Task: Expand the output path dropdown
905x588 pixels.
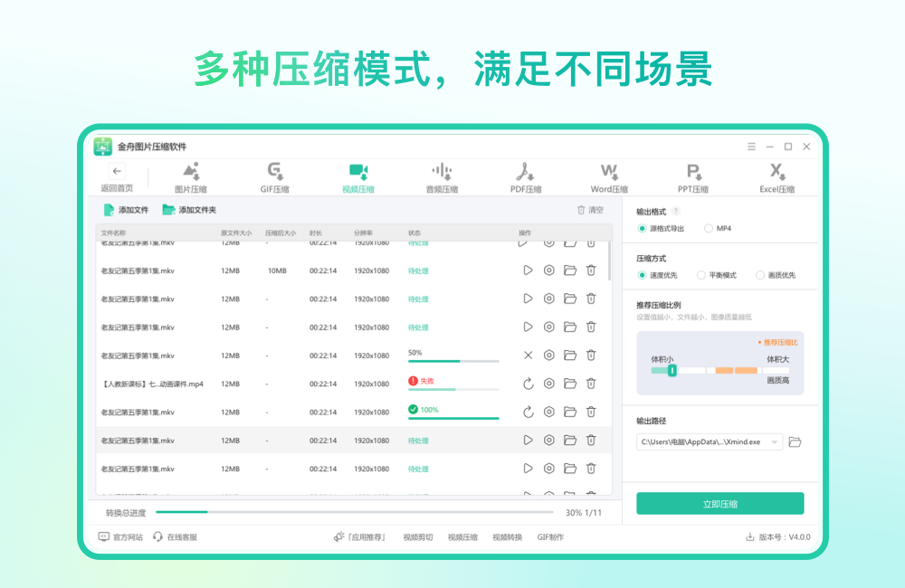Action: click(x=773, y=441)
